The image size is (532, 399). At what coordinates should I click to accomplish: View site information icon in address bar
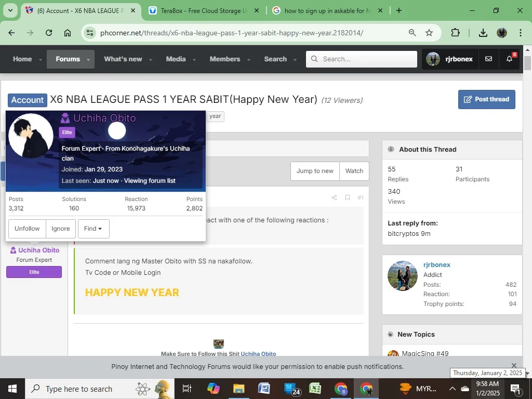point(90,33)
